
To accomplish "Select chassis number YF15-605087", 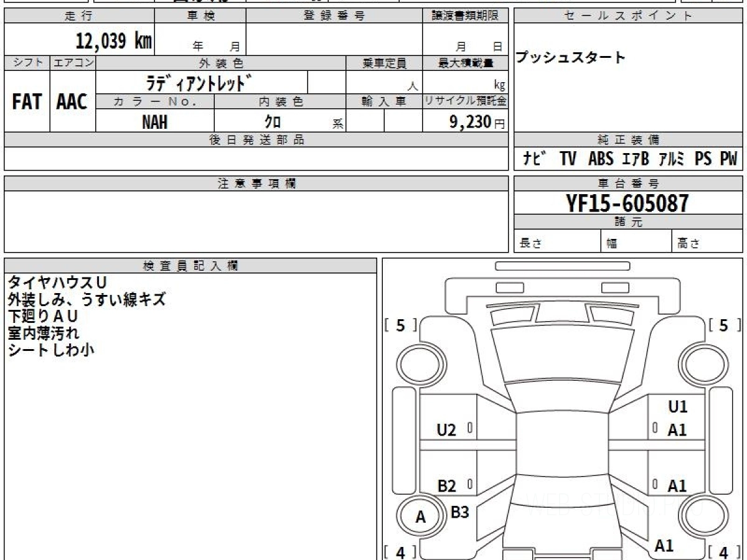I will tap(627, 203).
